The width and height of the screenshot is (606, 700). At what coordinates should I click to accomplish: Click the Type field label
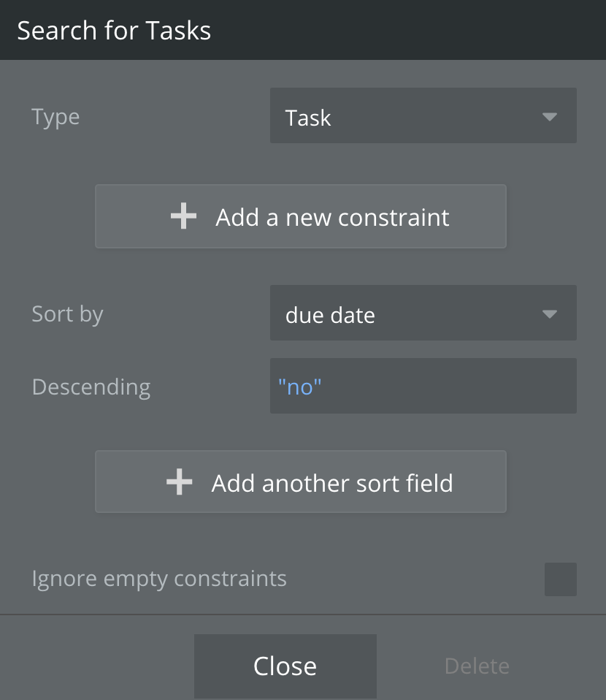[55, 118]
